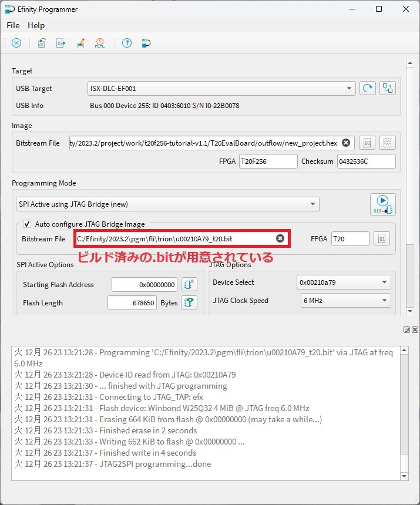Click the Flash Length value field
The height and width of the screenshot is (505, 420).
[x=132, y=303]
